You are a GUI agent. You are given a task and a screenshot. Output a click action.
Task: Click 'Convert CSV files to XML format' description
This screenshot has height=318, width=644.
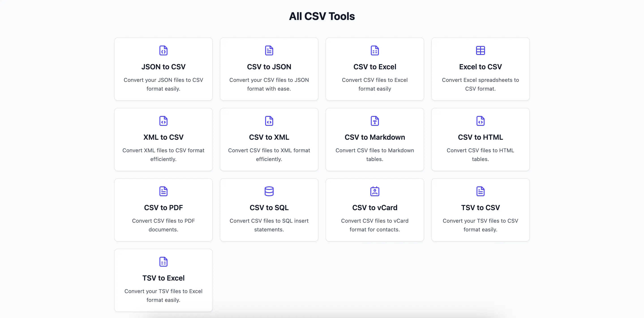pos(269,155)
